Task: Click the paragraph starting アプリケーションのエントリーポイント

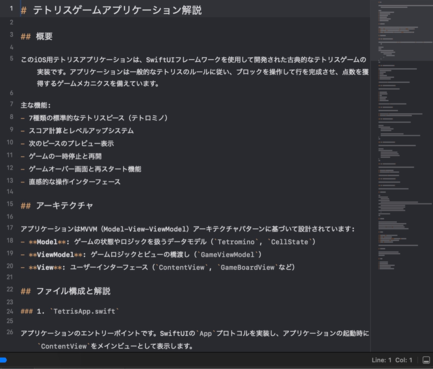Action: pos(195,340)
